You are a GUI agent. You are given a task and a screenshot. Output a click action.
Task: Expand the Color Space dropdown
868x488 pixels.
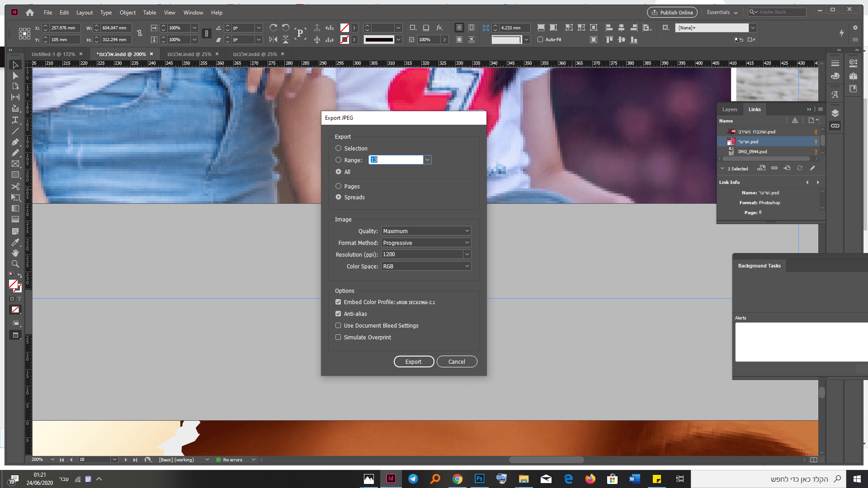click(426, 266)
